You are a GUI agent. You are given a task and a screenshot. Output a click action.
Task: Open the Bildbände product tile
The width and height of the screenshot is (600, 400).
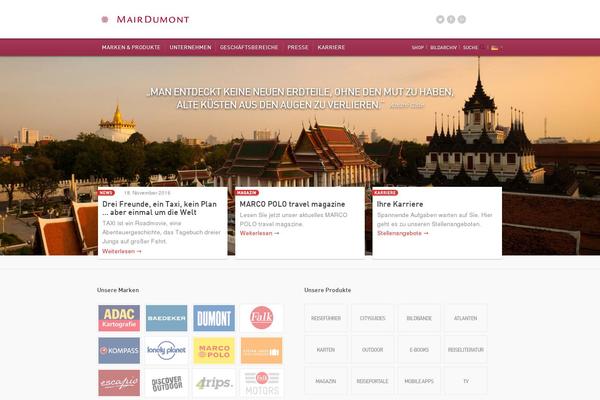click(x=419, y=318)
